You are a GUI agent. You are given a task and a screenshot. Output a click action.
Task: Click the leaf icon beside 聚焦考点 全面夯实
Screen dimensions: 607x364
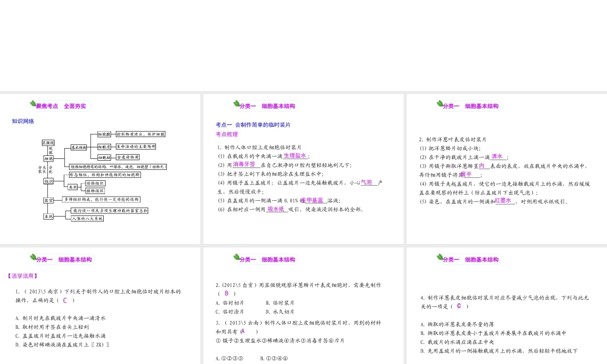coord(33,104)
